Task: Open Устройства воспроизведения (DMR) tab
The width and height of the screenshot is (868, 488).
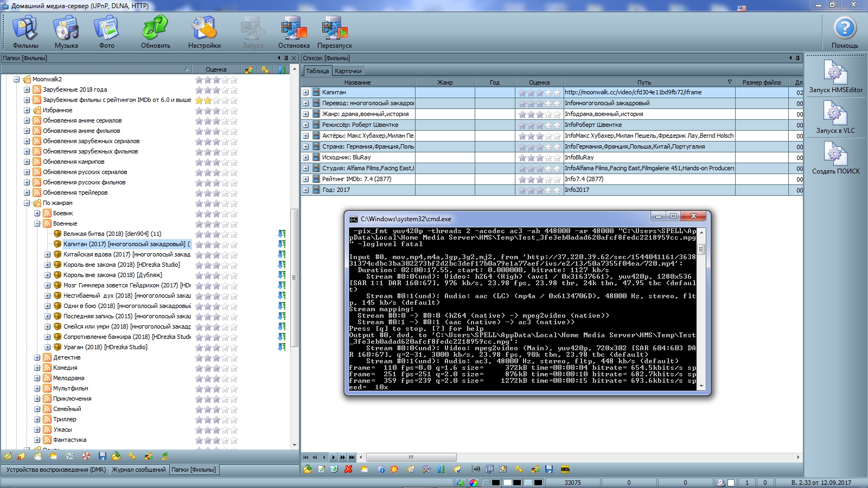Action: [x=56, y=470]
